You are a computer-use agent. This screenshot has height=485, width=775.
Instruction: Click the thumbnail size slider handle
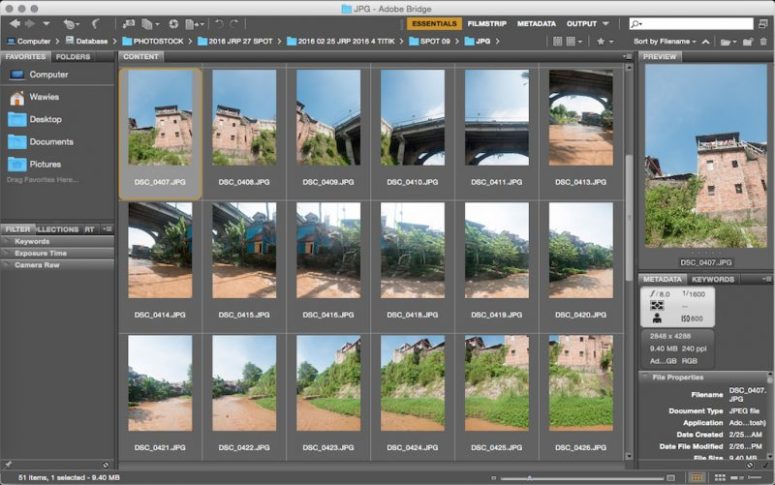(x=529, y=478)
